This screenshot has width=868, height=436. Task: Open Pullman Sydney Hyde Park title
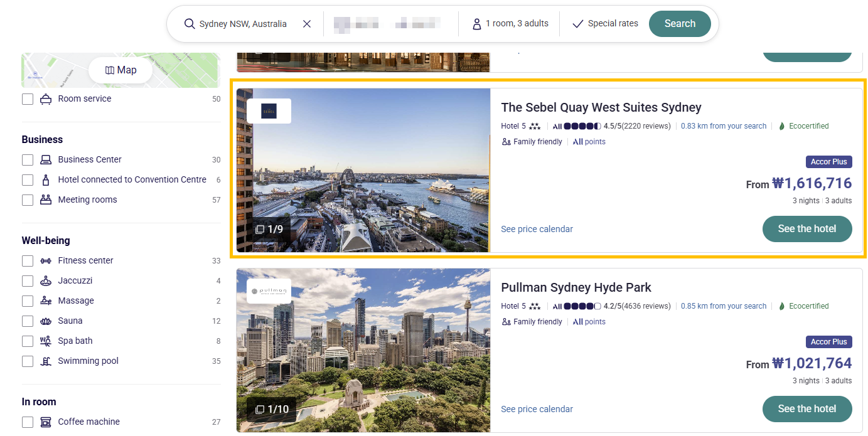point(576,288)
